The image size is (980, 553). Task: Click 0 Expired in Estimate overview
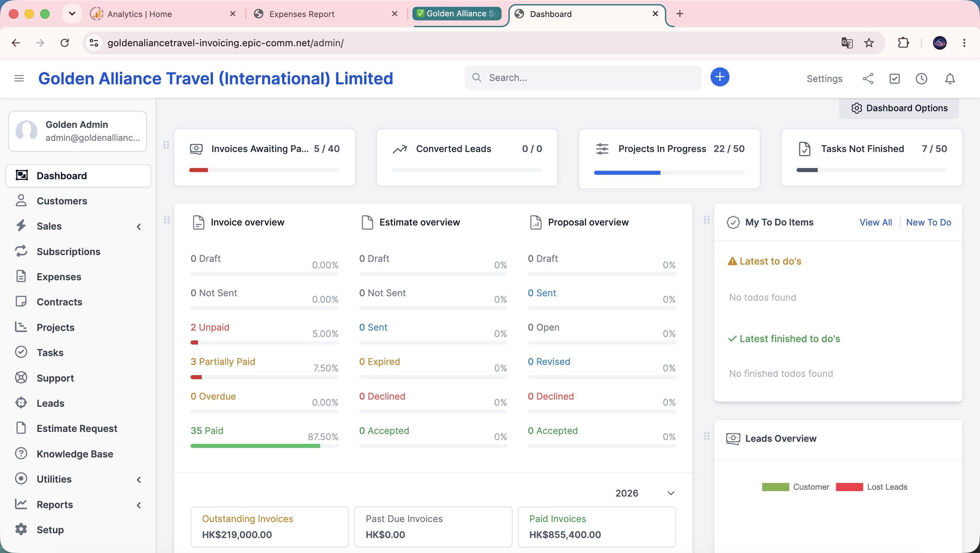(379, 361)
